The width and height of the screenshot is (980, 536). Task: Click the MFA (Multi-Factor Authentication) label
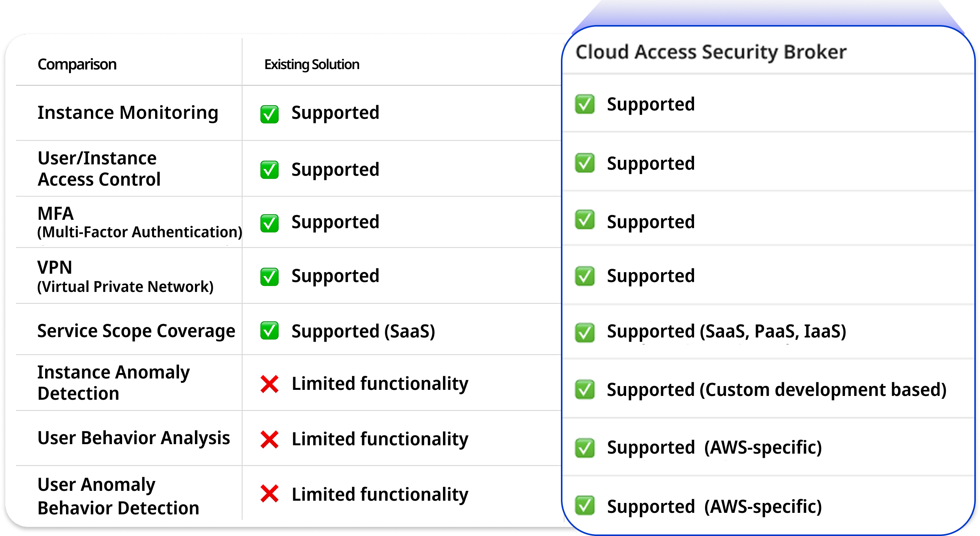pyautogui.click(x=139, y=223)
